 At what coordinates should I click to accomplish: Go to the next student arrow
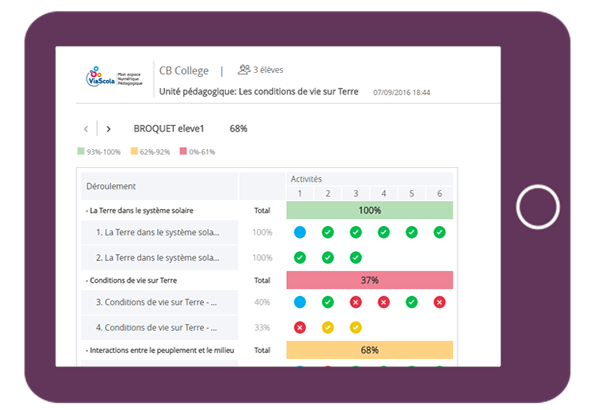coord(108,129)
